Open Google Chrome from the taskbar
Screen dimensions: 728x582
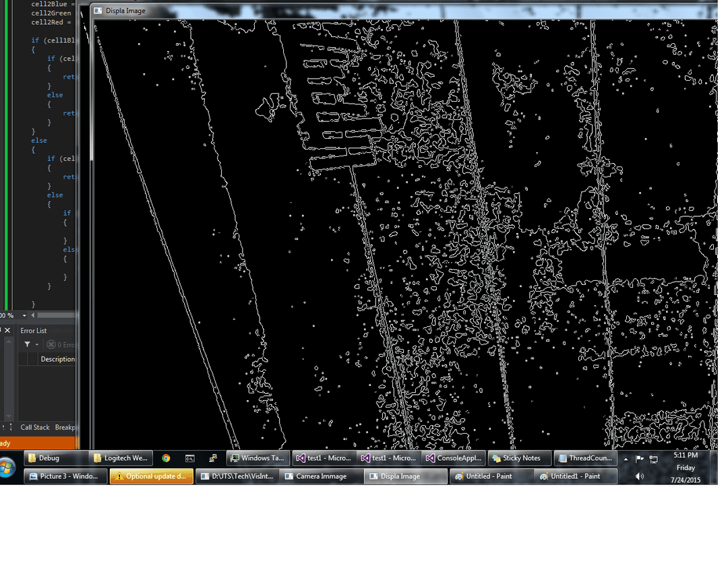[x=166, y=458]
